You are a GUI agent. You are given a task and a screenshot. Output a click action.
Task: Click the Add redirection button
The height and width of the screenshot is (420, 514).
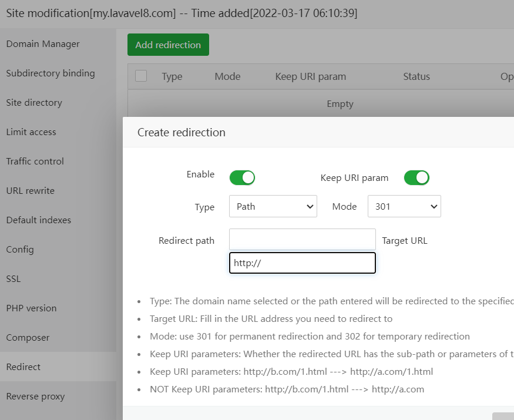click(168, 45)
